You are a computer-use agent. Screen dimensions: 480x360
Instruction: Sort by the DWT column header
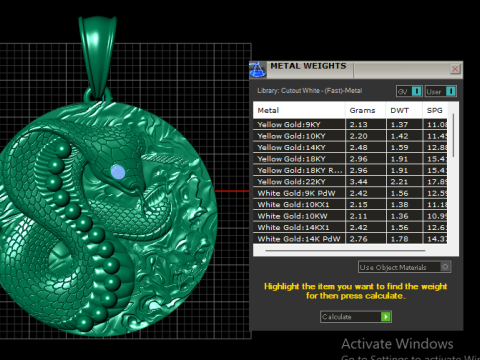[404, 110]
